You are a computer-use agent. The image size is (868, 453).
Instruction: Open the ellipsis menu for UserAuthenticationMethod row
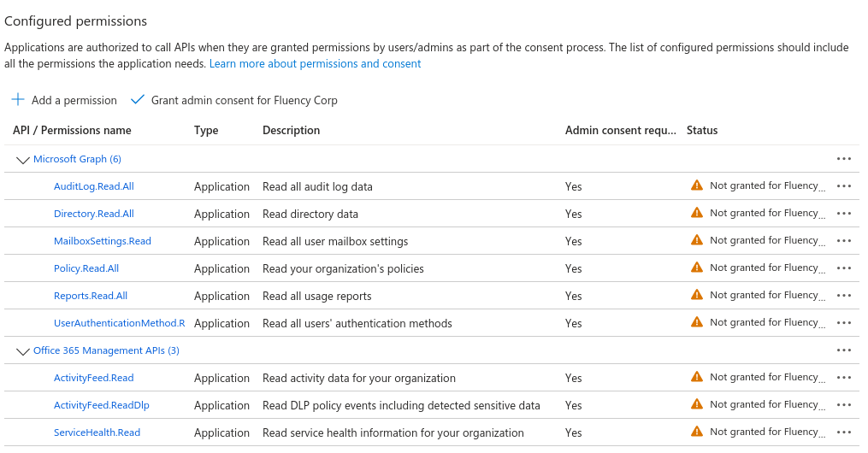tap(844, 323)
